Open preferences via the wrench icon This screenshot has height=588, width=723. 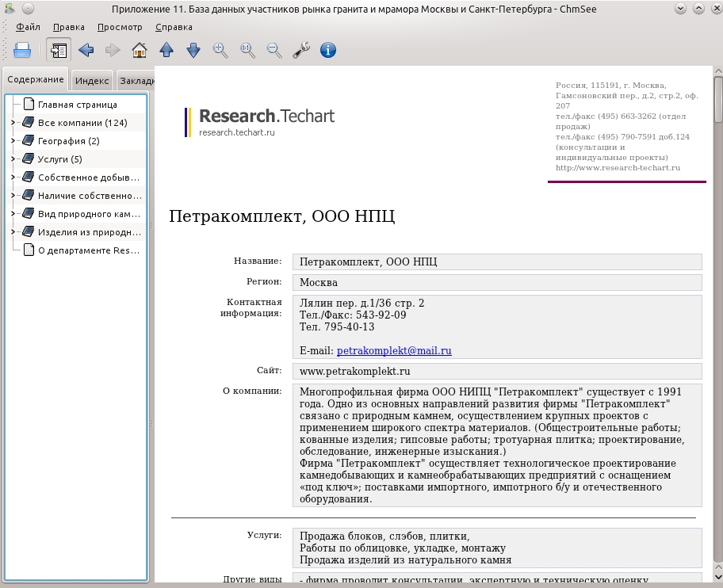coord(301,50)
